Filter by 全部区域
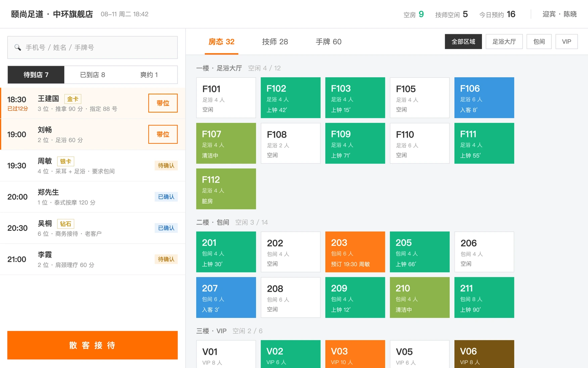The image size is (588, 368). click(x=463, y=42)
